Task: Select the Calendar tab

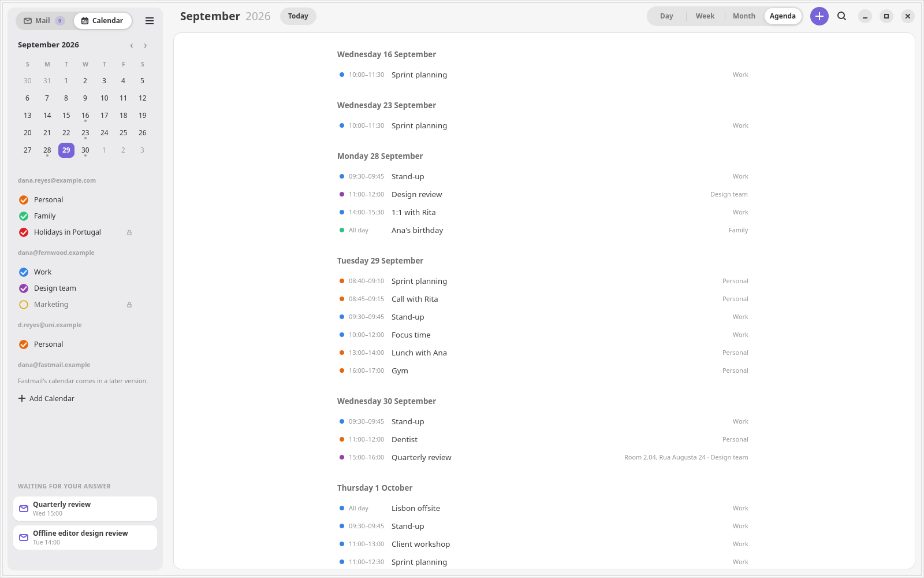Action: (x=103, y=21)
